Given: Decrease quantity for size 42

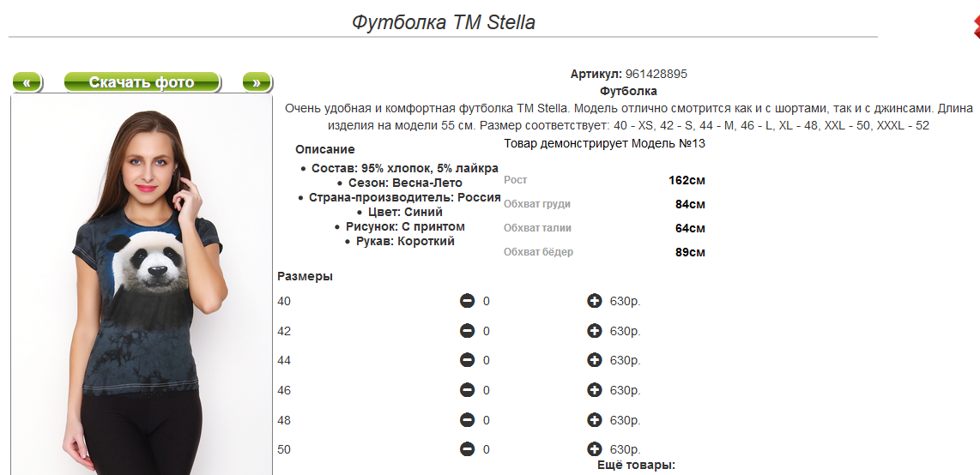Looking at the screenshot, I should click(x=467, y=331).
